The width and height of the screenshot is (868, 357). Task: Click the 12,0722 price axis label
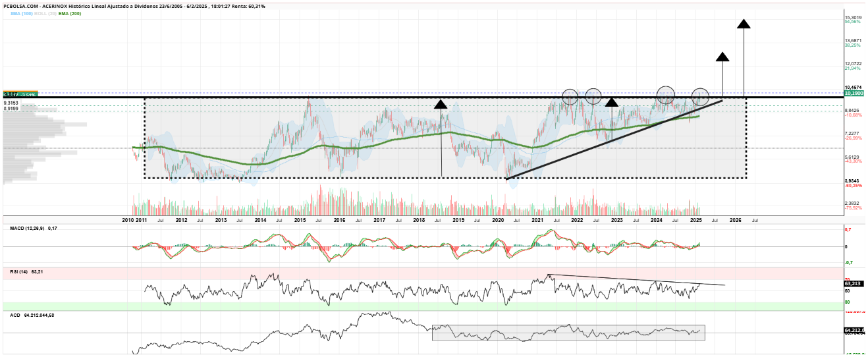tap(853, 64)
